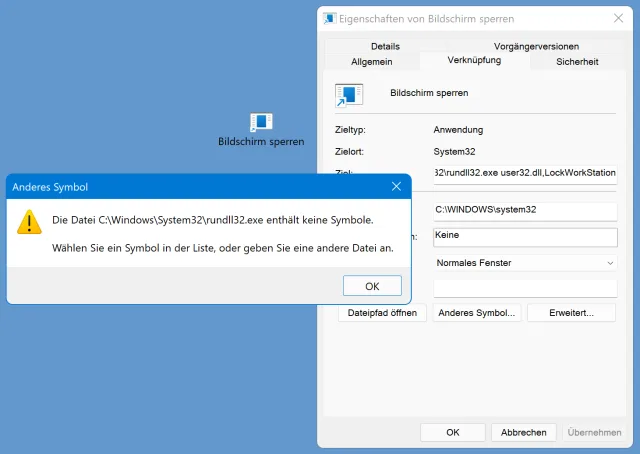This screenshot has width=640, height=454.
Task: Select the Verknüpfung tab
Action: pyautogui.click(x=474, y=60)
